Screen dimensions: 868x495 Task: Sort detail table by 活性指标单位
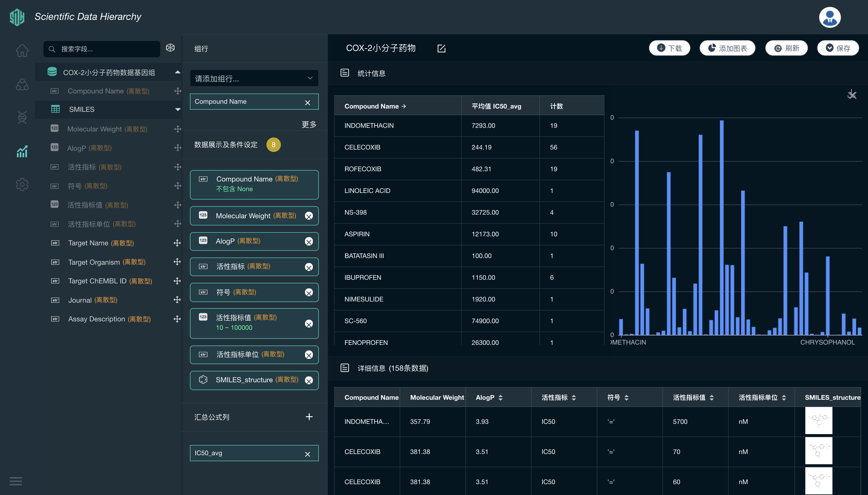click(x=784, y=397)
